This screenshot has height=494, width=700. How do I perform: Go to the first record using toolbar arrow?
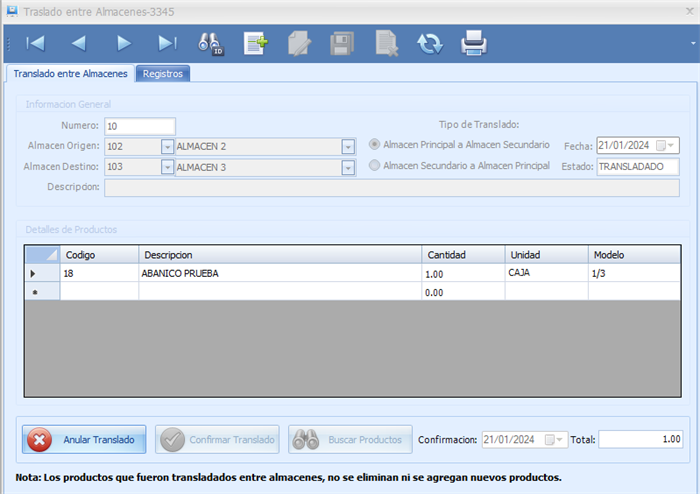point(35,43)
